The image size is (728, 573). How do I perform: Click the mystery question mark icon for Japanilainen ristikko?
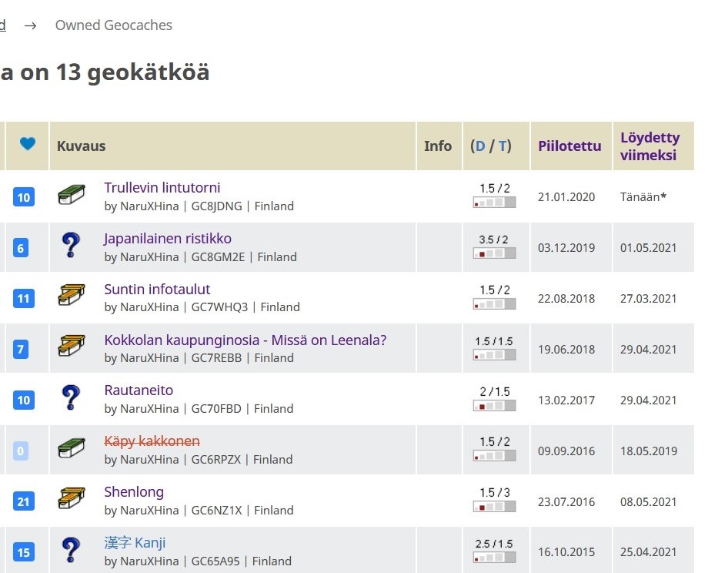[71, 246]
